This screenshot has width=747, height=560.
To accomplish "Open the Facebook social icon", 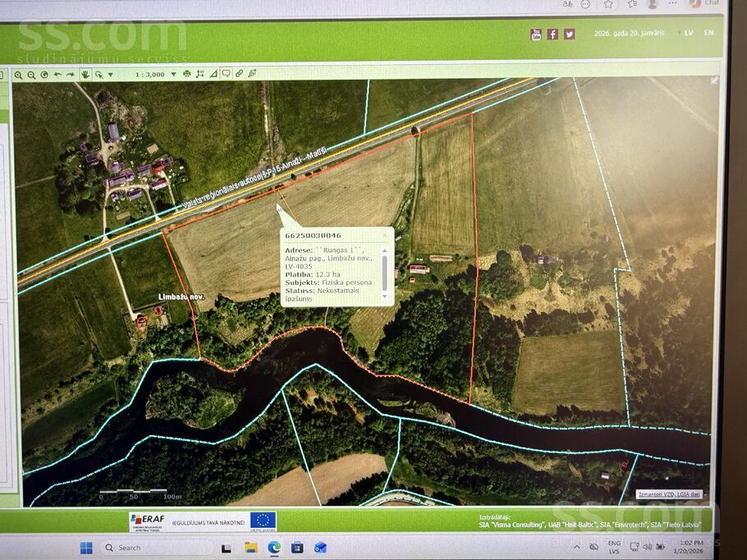I will coord(552,34).
